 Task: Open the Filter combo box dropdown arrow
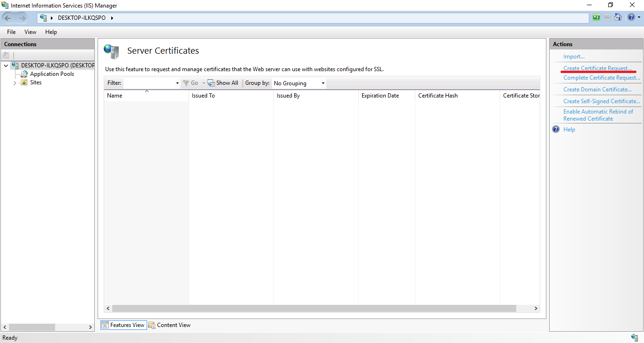pyautogui.click(x=177, y=83)
